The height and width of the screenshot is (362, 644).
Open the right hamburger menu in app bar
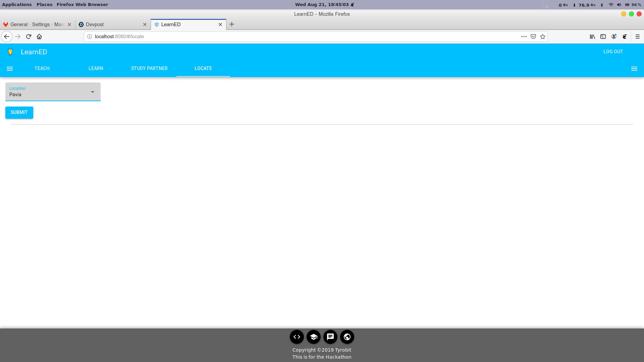(634, 69)
